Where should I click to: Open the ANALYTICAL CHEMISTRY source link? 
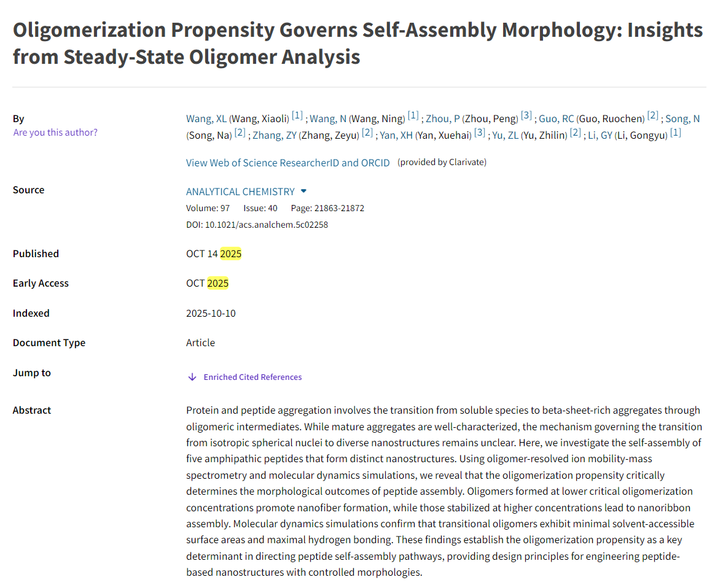click(x=240, y=191)
